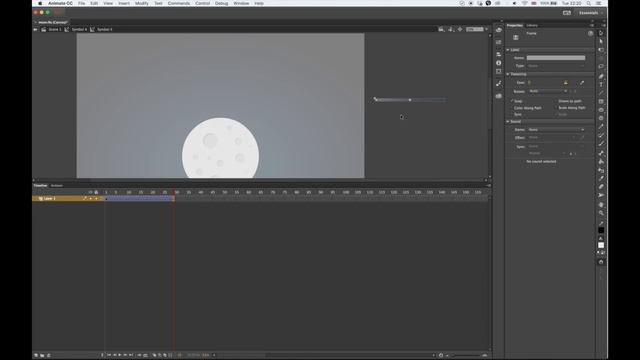This screenshot has width=640, height=360.
Task: Select the Free Transform tool
Action: 601,50
